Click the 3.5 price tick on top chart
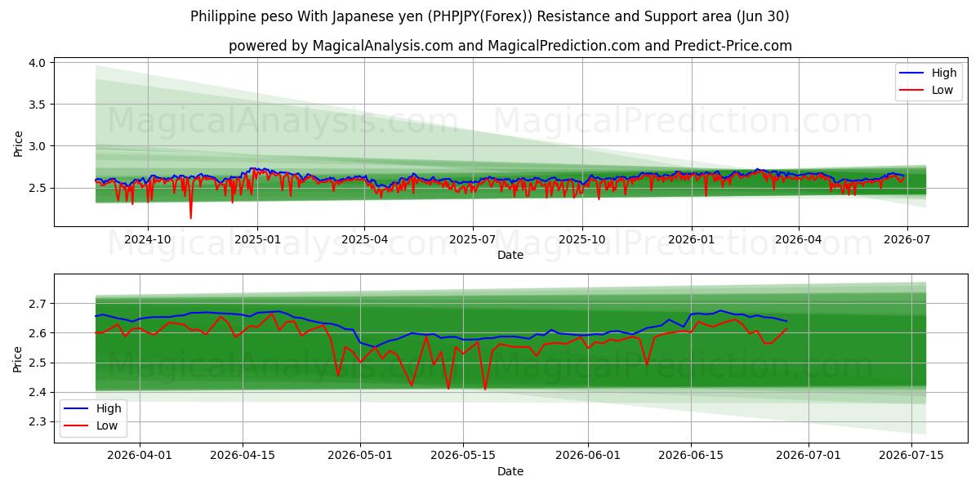Image resolution: width=980 pixels, height=490 pixels. (39, 105)
